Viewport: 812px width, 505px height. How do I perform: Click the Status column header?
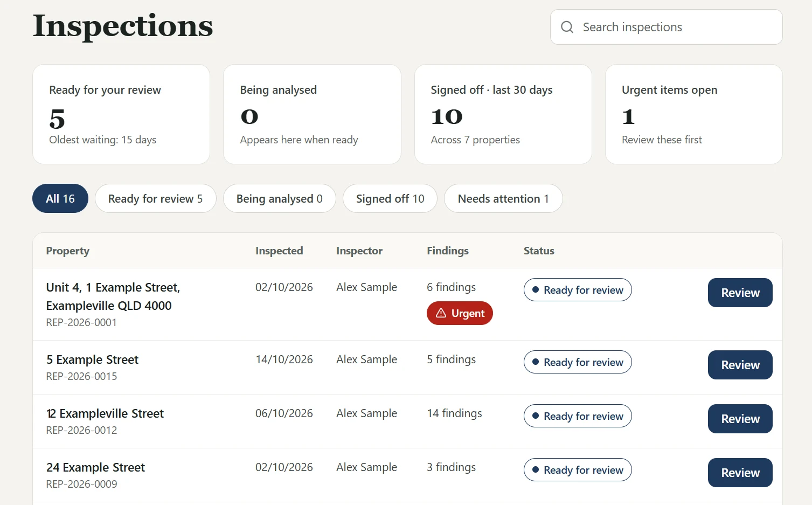[x=539, y=251]
